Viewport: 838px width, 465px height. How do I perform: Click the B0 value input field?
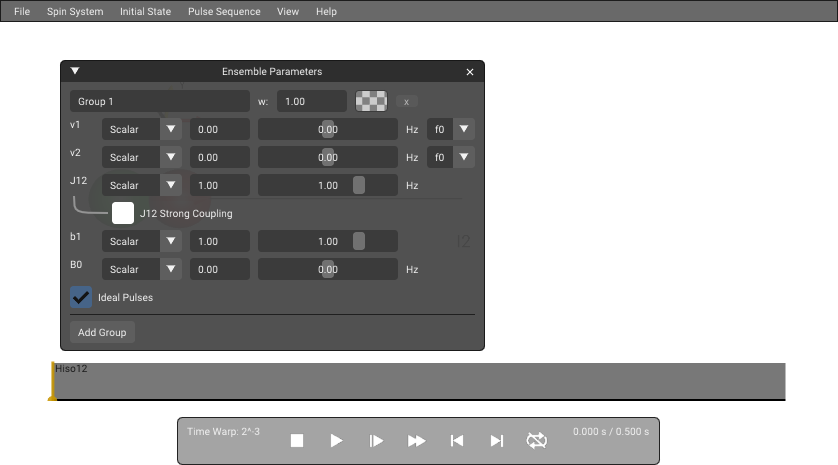tap(220, 269)
